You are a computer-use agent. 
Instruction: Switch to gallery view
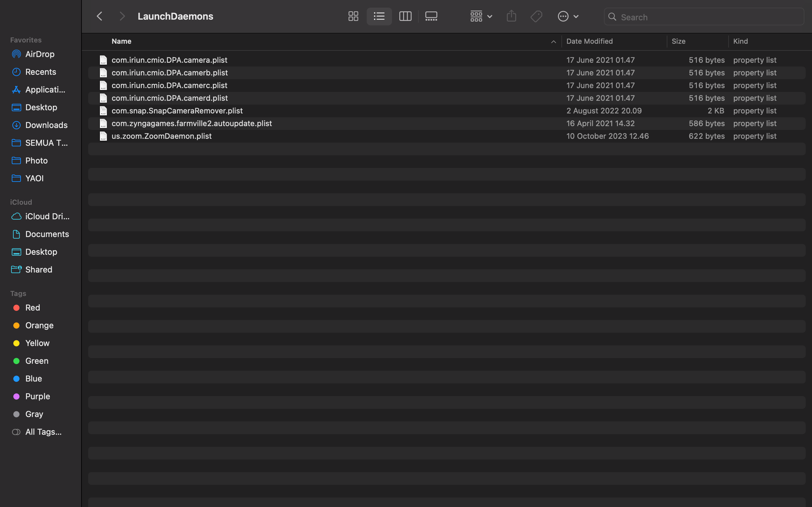(431, 16)
